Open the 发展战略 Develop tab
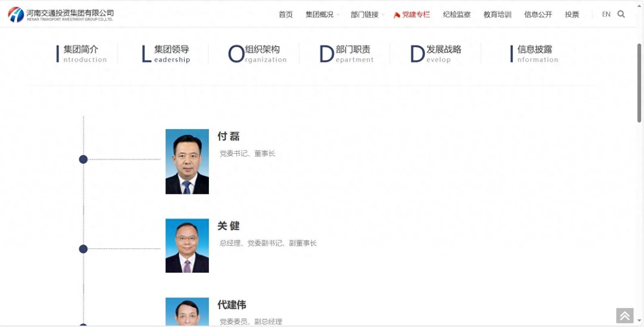The width and height of the screenshot is (644, 327). (436, 54)
